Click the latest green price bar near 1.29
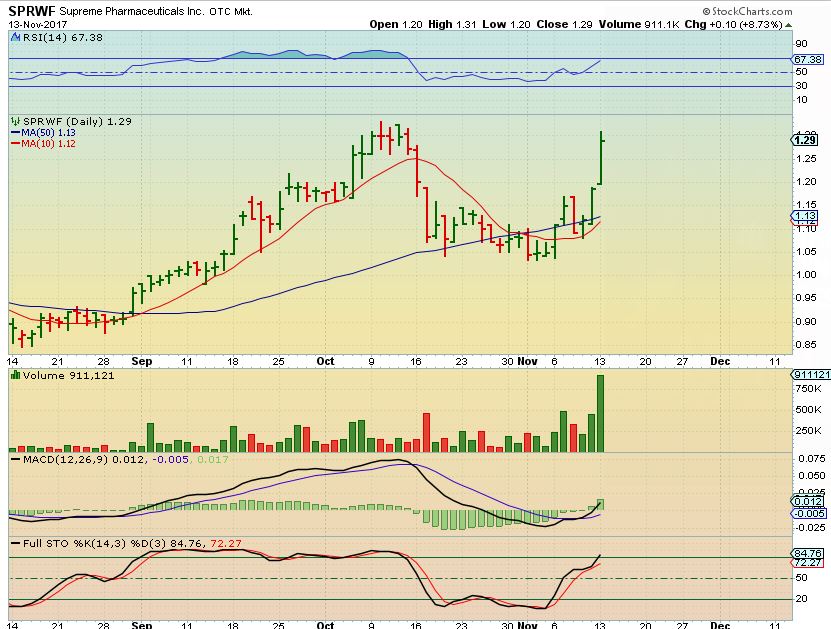This screenshot has width=831, height=629. pos(601,157)
